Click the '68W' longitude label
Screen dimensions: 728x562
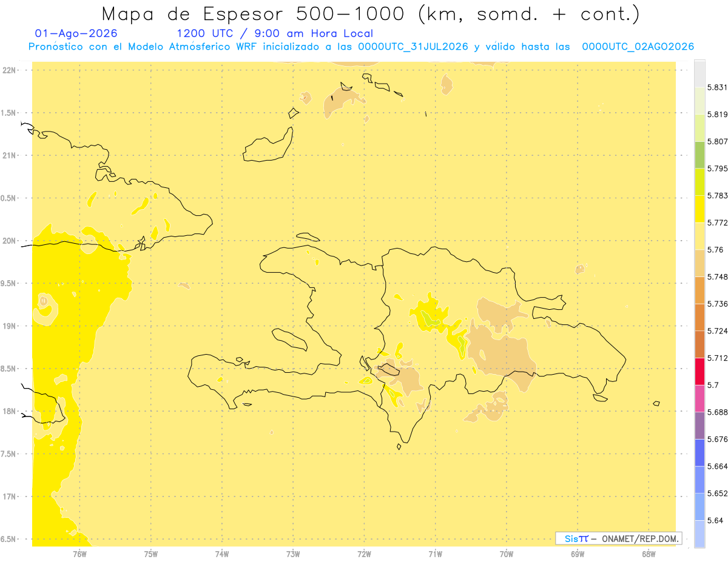pyautogui.click(x=649, y=554)
